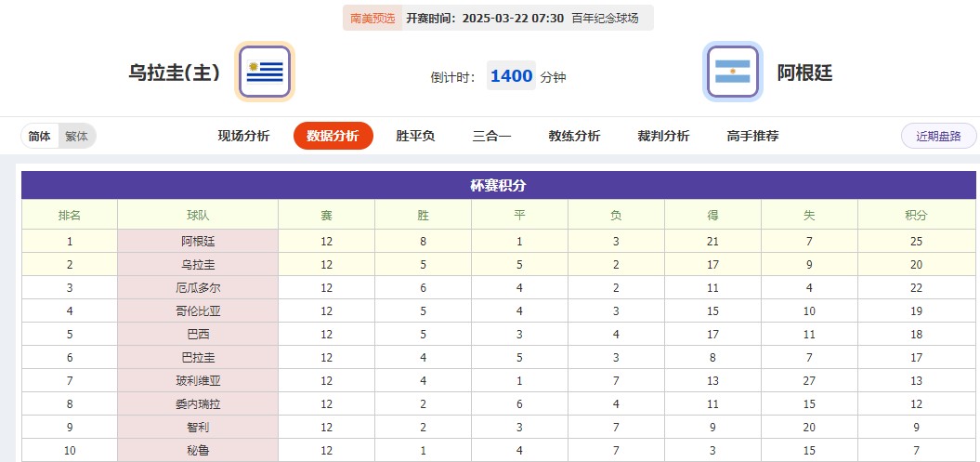
Task: Open the 现场分析 tab
Action: click(243, 136)
